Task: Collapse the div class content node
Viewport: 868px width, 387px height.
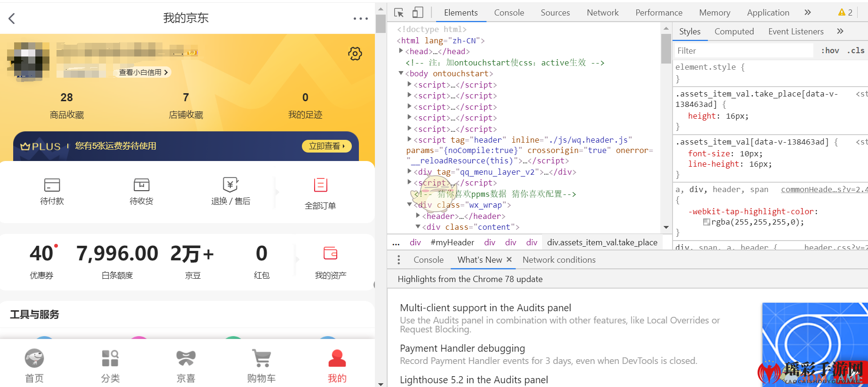Action: click(x=418, y=226)
